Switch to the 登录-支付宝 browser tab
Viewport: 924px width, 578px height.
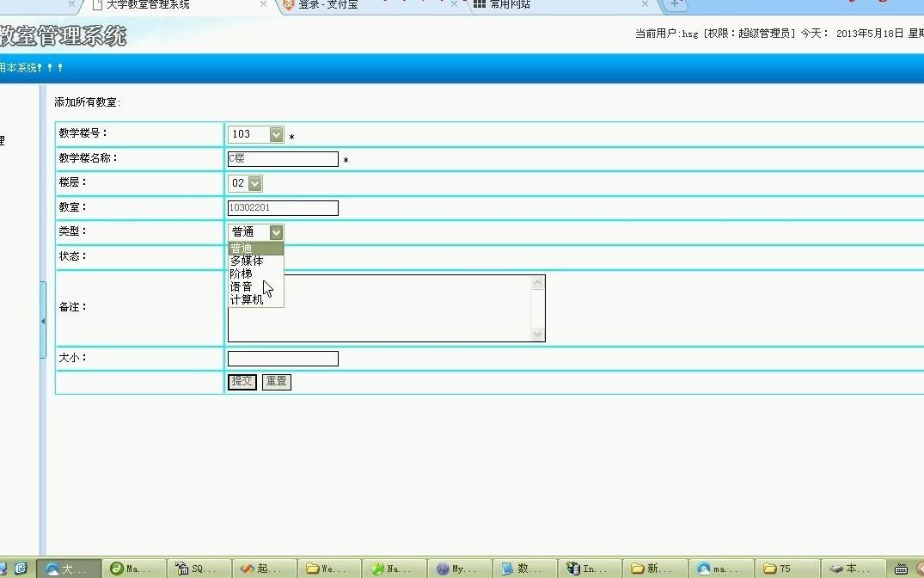coord(335,5)
